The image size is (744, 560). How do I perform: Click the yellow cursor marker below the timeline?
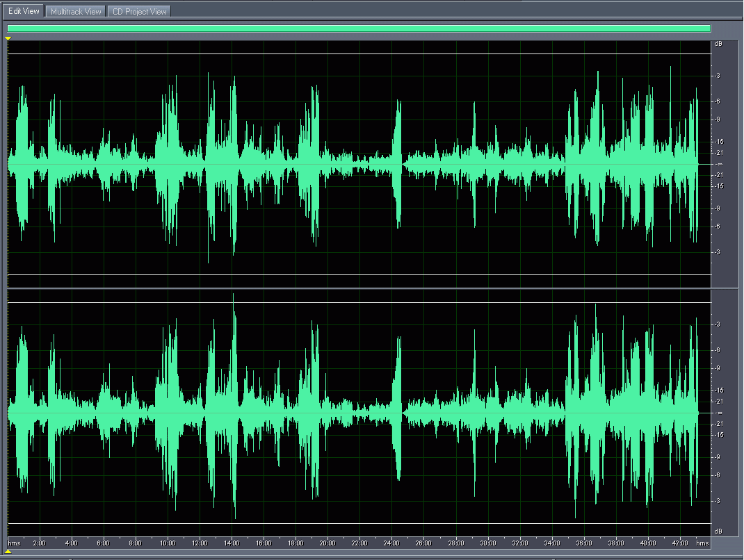(8, 552)
